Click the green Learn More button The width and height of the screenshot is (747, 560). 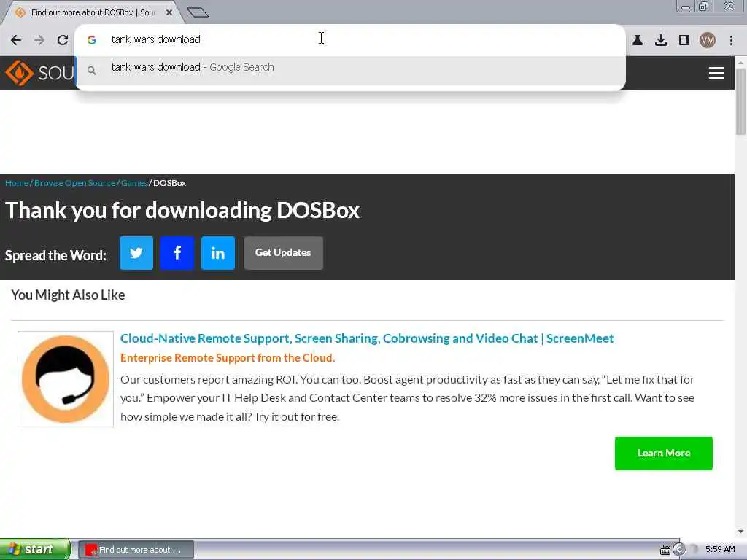(664, 454)
